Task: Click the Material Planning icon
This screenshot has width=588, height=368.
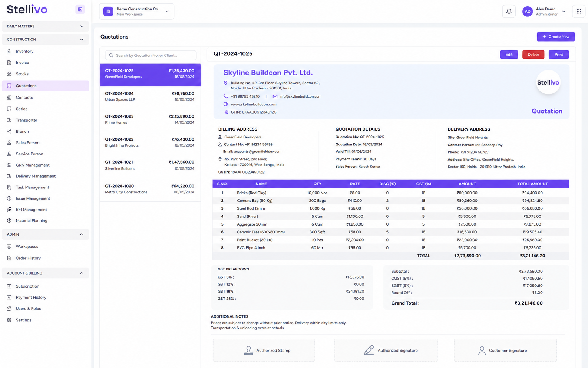Action: pyautogui.click(x=9, y=221)
